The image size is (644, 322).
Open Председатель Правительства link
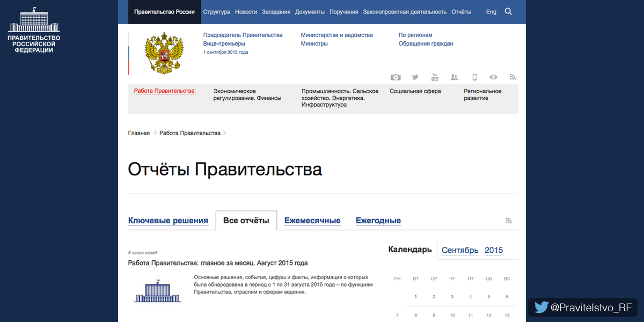(x=243, y=35)
